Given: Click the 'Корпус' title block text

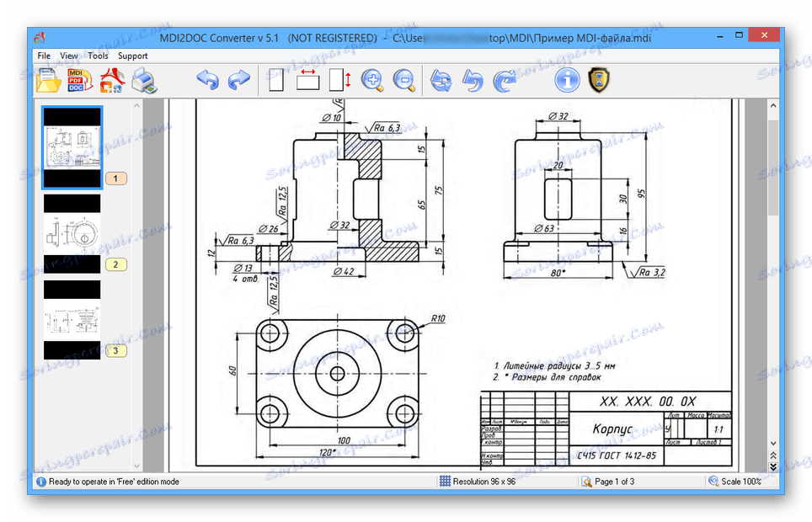Looking at the screenshot, I should [612, 429].
